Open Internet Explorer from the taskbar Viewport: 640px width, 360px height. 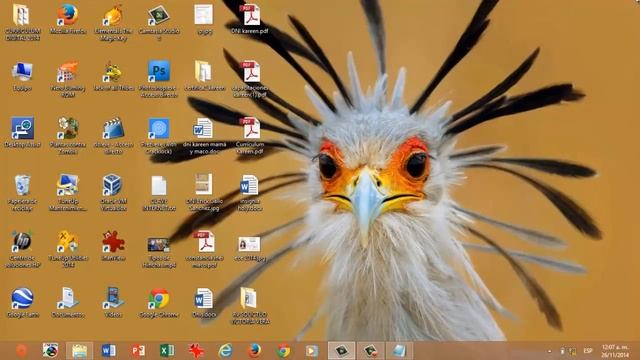[x=225, y=351]
